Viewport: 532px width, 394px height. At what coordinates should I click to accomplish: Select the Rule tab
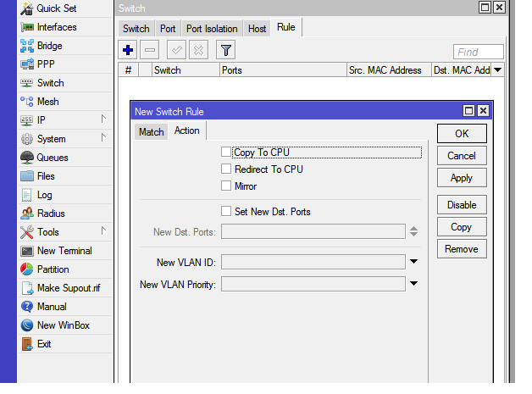point(286,27)
